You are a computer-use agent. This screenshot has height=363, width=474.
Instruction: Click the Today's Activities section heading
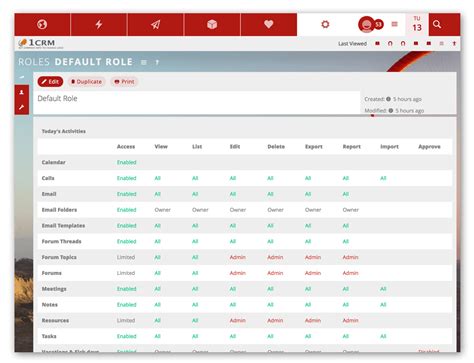(64, 131)
